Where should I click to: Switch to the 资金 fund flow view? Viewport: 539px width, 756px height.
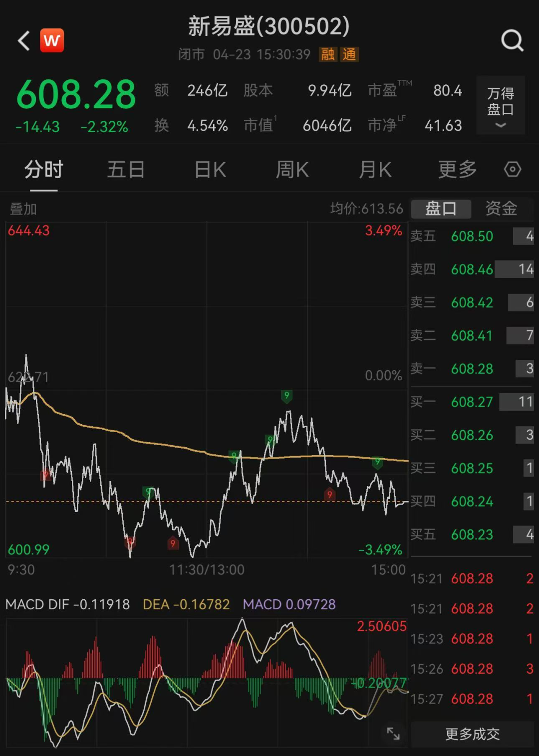tap(501, 209)
